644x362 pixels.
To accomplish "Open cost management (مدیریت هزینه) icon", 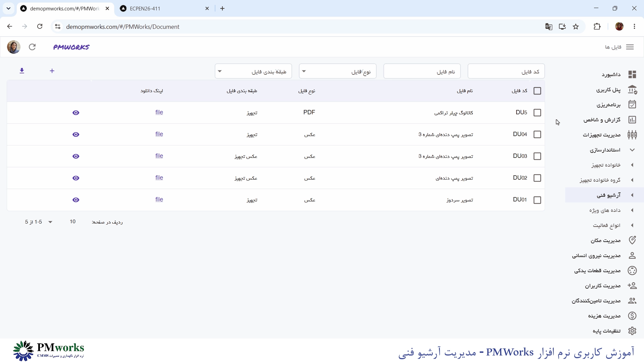I will 632,316.
